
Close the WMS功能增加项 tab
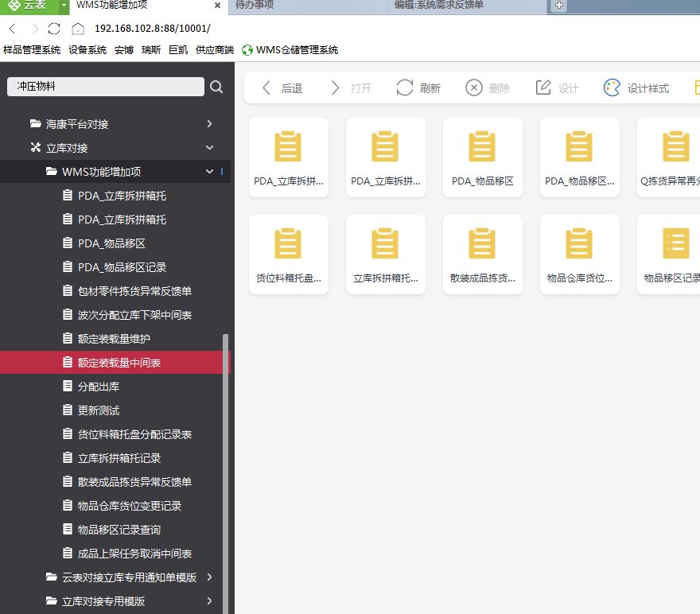pyautogui.click(x=217, y=6)
